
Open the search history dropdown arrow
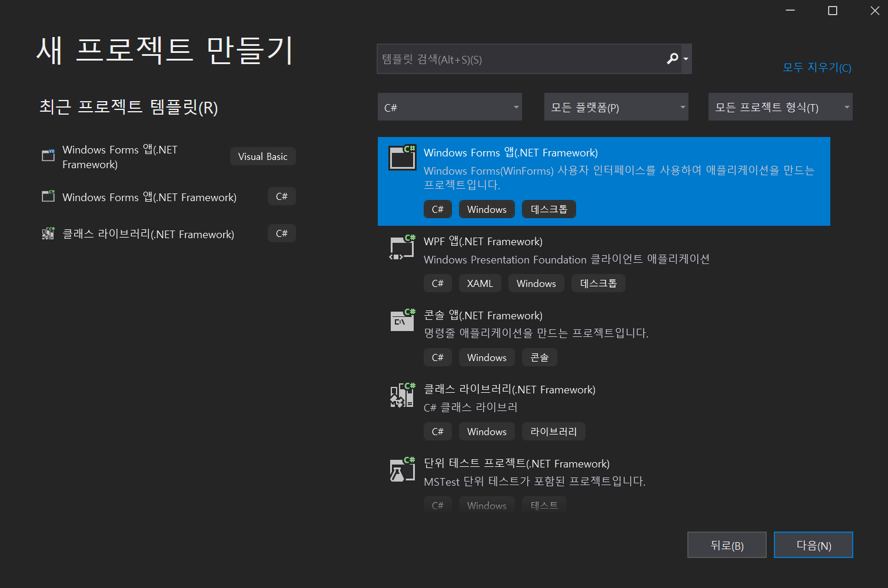coord(686,59)
